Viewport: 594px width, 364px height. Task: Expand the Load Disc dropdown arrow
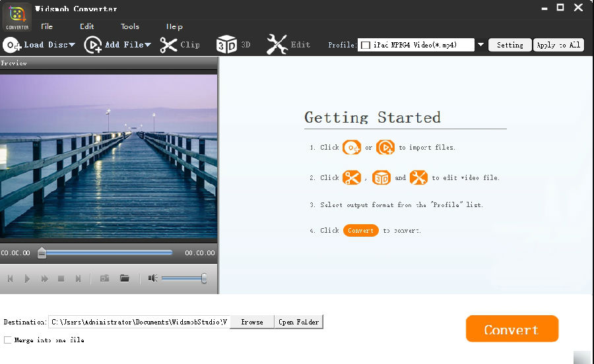72,45
